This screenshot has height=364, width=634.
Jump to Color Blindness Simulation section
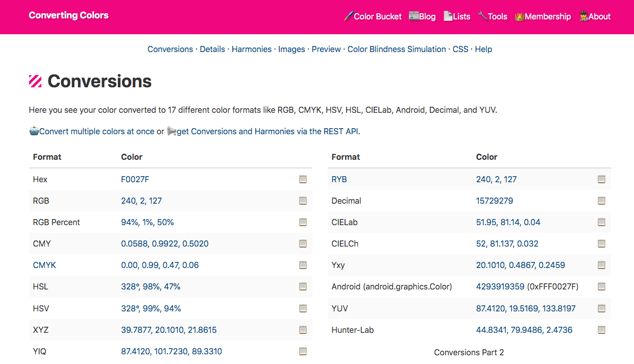pyautogui.click(x=397, y=49)
